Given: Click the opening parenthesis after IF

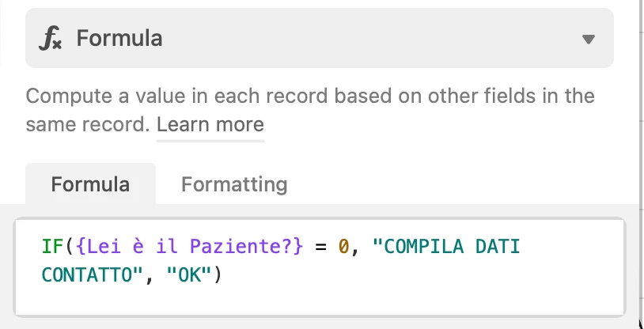Looking at the screenshot, I should click(69, 247).
